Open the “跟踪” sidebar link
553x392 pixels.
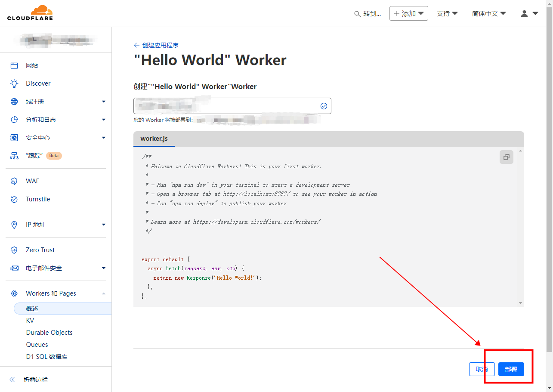[x=34, y=156]
